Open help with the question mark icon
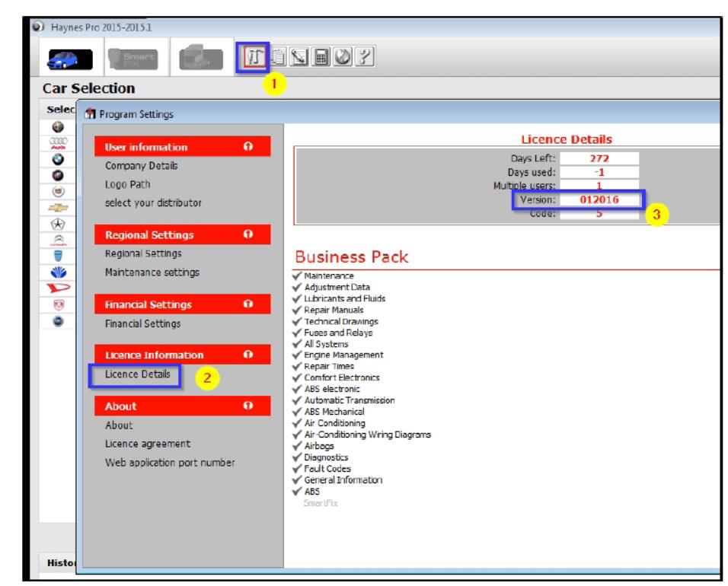This screenshot has width=728, height=586. [x=365, y=56]
